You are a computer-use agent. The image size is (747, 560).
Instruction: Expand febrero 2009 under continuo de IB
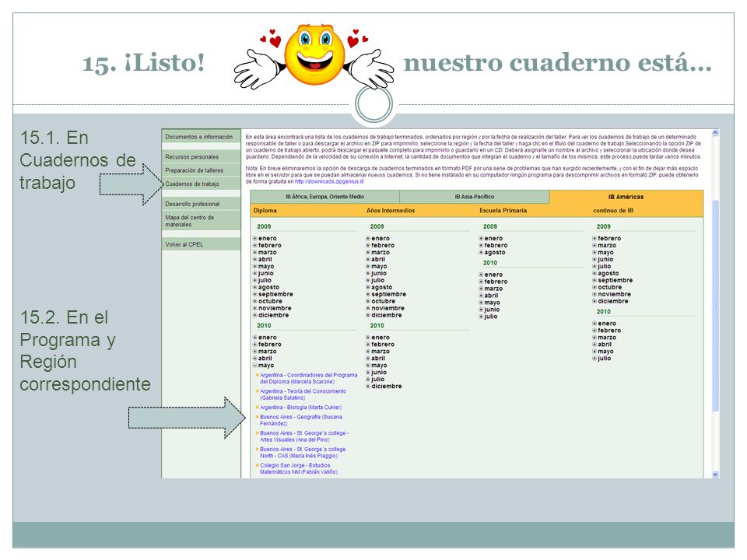click(x=594, y=238)
